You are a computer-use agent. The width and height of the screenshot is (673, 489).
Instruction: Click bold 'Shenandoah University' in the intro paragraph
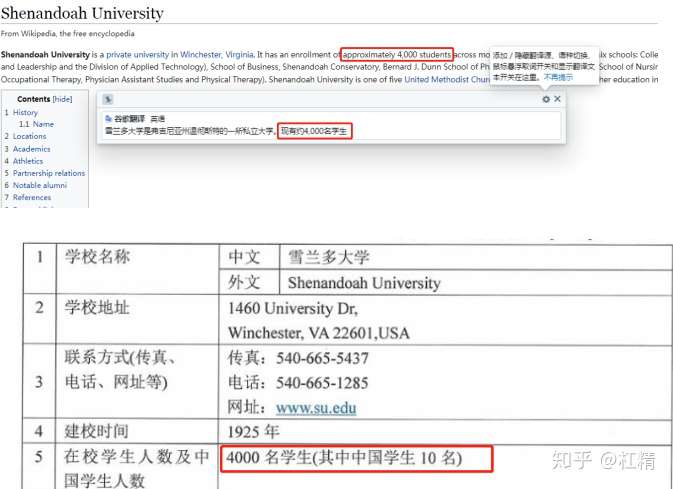(x=45, y=55)
